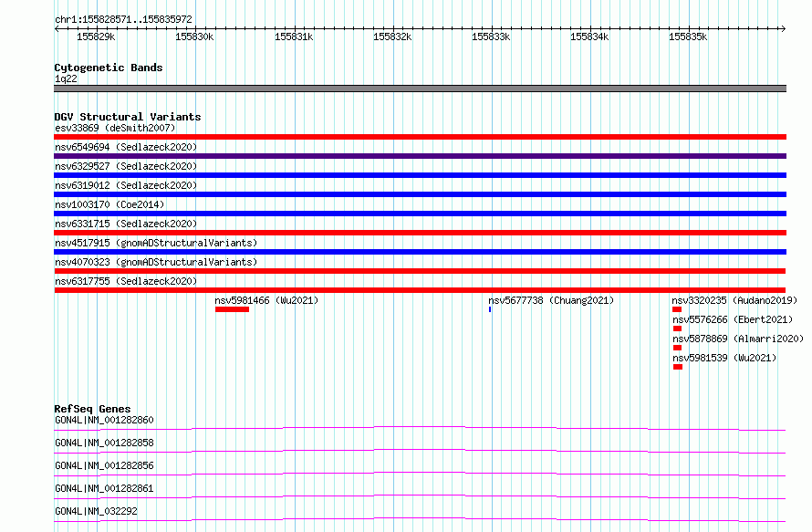Screen dimensions: 812x532
Task: Open the esv33869 (deSmith2007) label
Action: [x=115, y=128]
